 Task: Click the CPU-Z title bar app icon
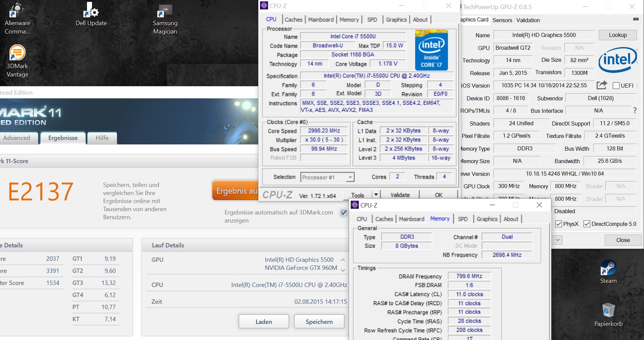264,6
